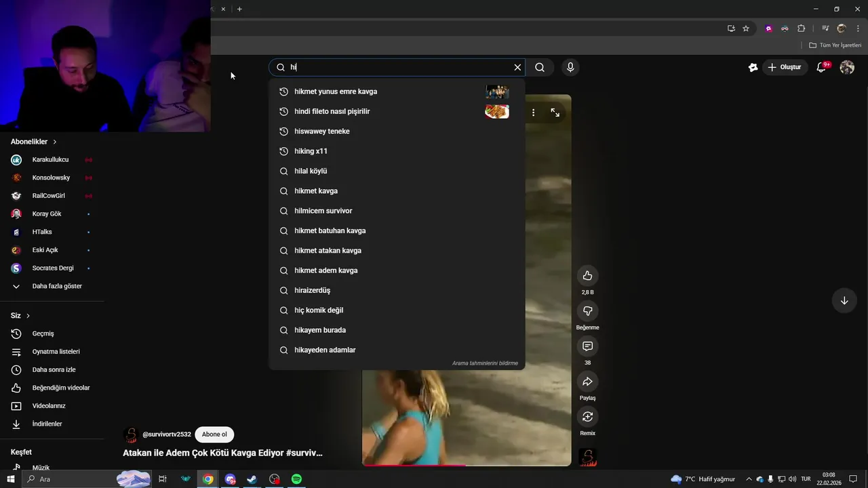Open the three-dot menu on the short player
This screenshot has width=868, height=488.
[x=534, y=113]
